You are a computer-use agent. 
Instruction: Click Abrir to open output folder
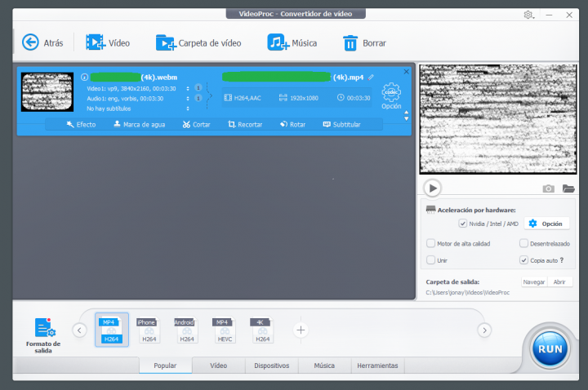(x=559, y=281)
